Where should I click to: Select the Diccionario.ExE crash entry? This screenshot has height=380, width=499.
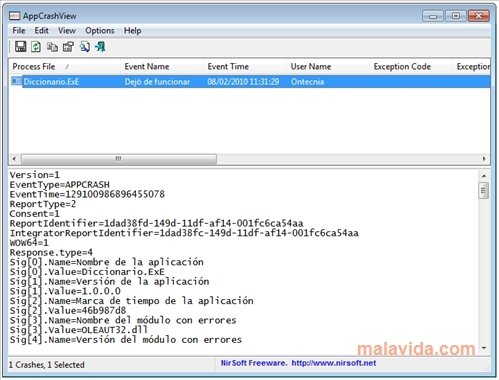[249, 82]
